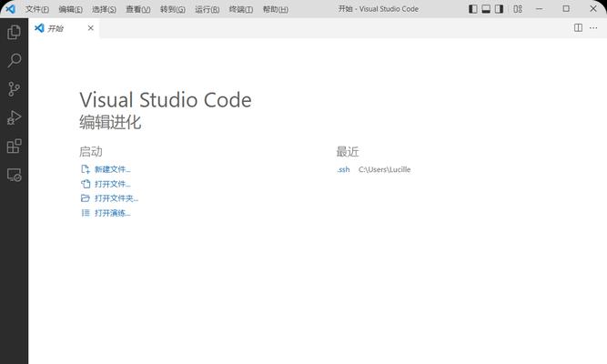Viewport: 607px width, 364px height.
Task: Click the open file icon beside 打开文件
Action: (86, 184)
